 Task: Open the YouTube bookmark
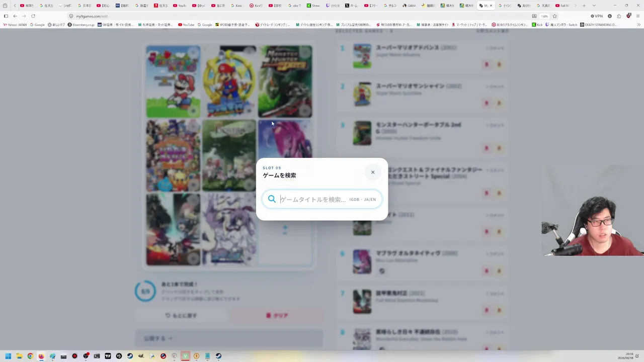[x=186, y=25]
